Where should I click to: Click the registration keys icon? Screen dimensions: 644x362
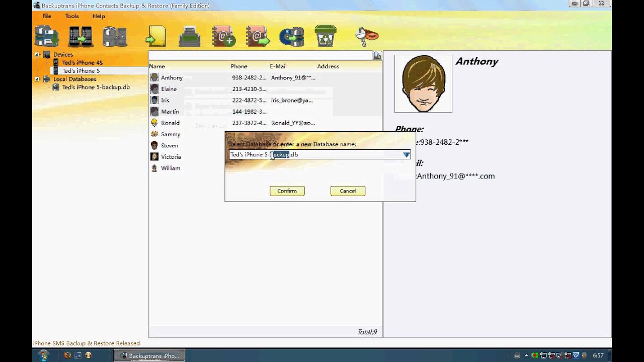pos(367,36)
